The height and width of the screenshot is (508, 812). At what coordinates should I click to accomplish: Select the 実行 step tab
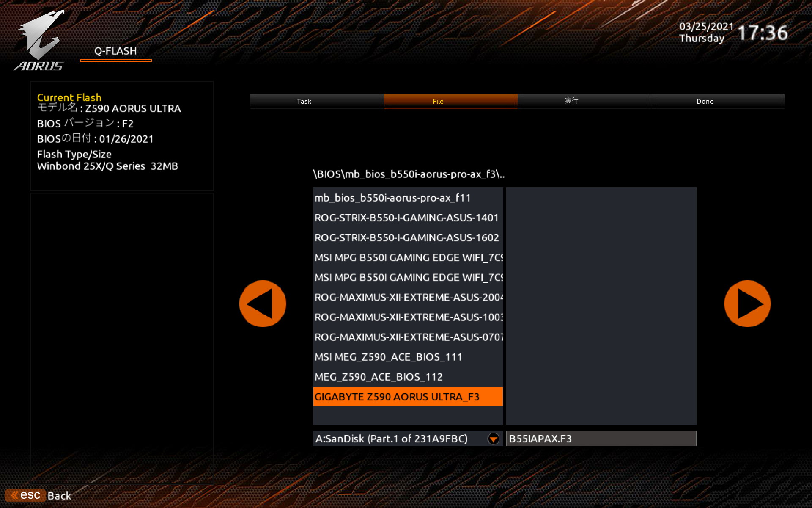pos(584,101)
